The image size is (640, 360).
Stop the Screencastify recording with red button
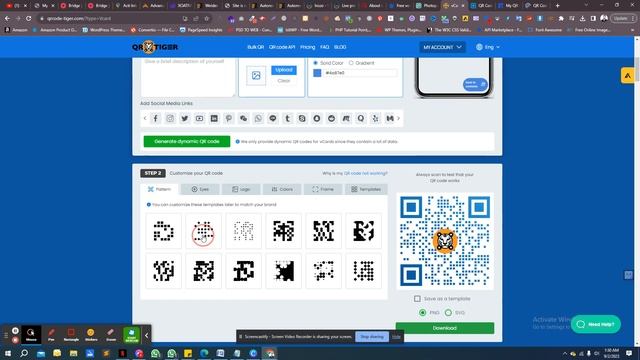pyautogui.click(x=15, y=340)
